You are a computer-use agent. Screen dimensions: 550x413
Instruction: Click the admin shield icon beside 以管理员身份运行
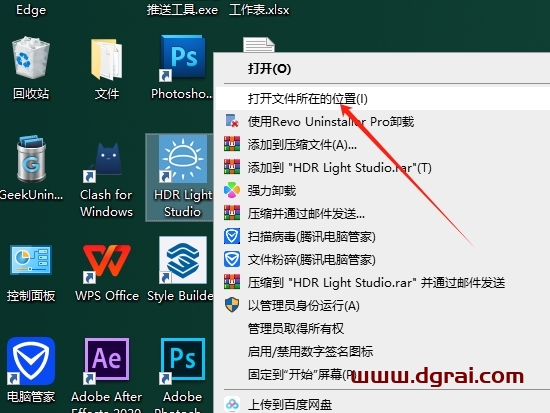[232, 305]
